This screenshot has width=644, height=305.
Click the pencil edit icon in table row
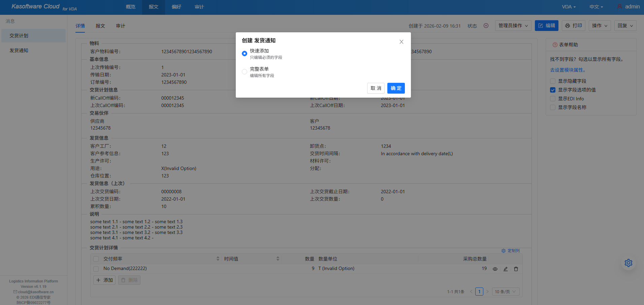point(505,269)
